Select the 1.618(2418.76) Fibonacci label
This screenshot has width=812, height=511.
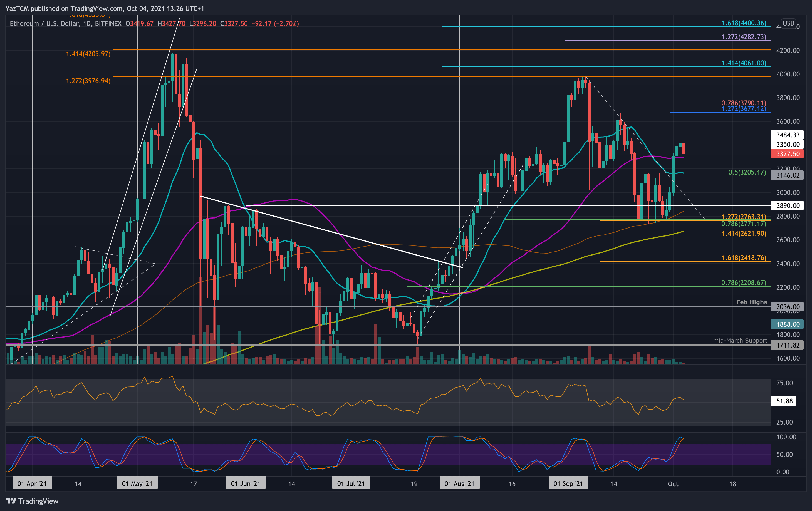point(744,257)
